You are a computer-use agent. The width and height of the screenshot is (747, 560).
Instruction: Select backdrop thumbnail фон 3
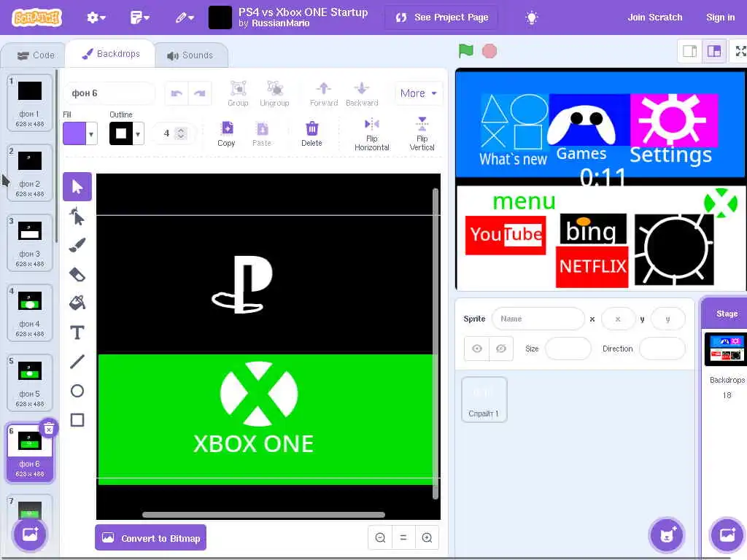(x=29, y=242)
